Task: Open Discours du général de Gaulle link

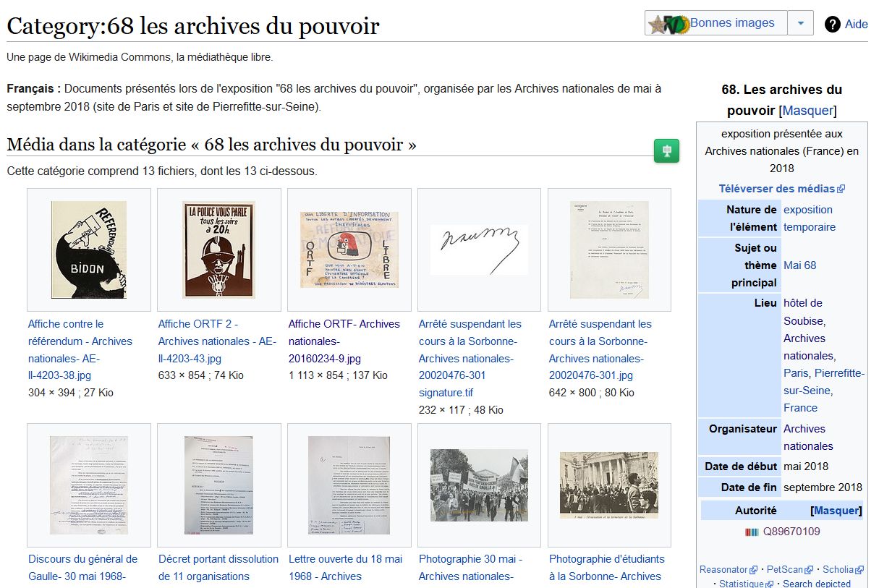Action: coord(83,568)
